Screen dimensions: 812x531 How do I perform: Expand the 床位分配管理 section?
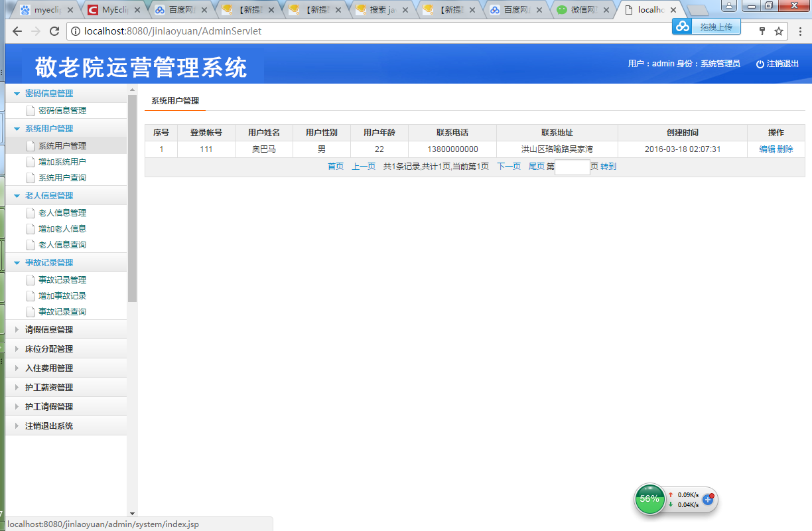click(x=17, y=348)
